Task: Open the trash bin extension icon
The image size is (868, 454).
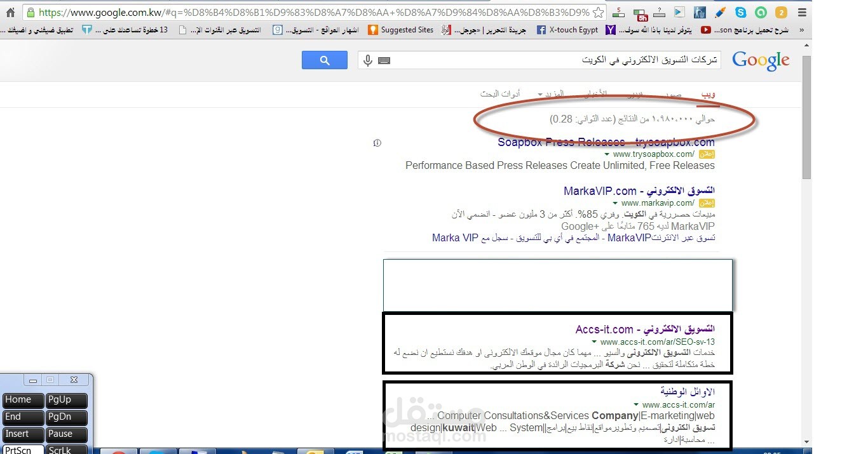Action: tap(700, 12)
